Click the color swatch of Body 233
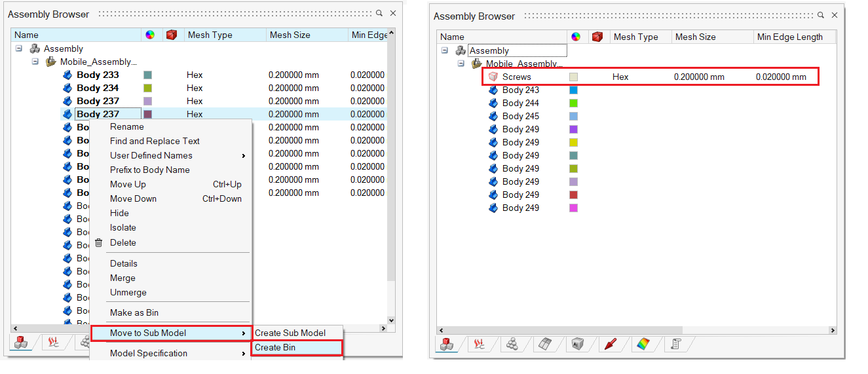This screenshot has height=374, width=868. [x=148, y=75]
